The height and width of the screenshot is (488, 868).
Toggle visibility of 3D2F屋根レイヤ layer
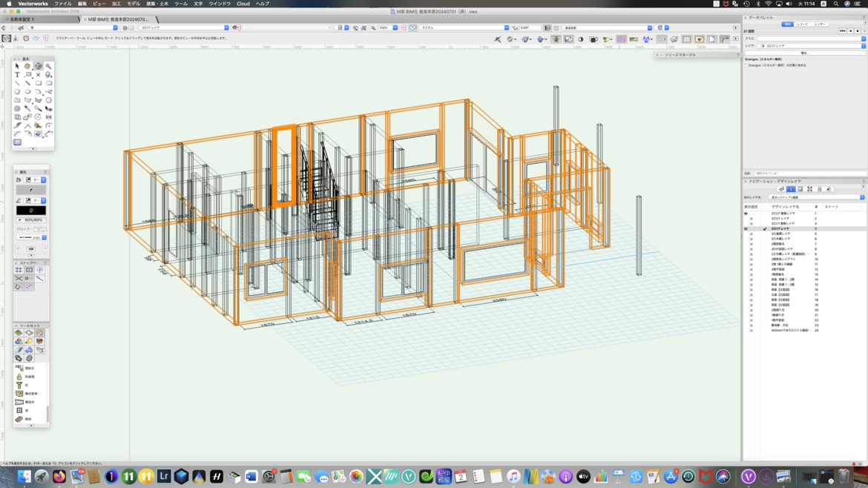[746, 214]
